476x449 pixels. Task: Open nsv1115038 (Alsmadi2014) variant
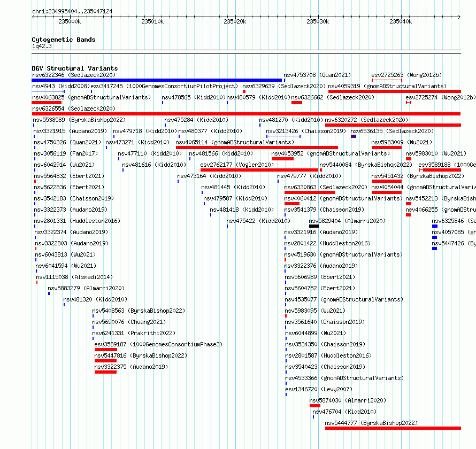click(74, 277)
